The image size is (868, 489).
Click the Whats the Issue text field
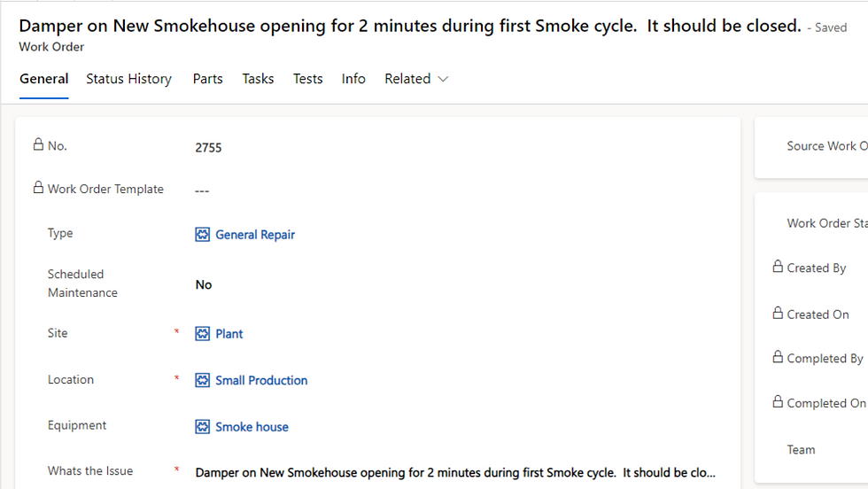454,472
